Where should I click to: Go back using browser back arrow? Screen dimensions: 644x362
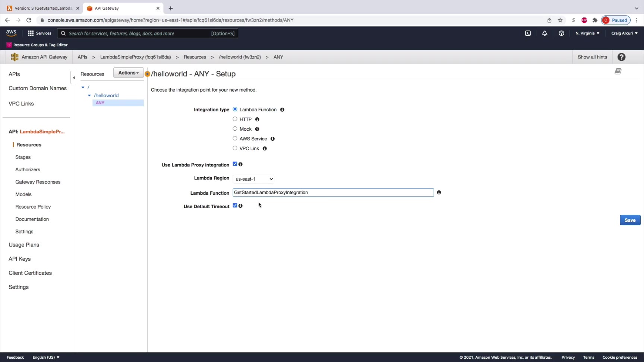pos(7,20)
